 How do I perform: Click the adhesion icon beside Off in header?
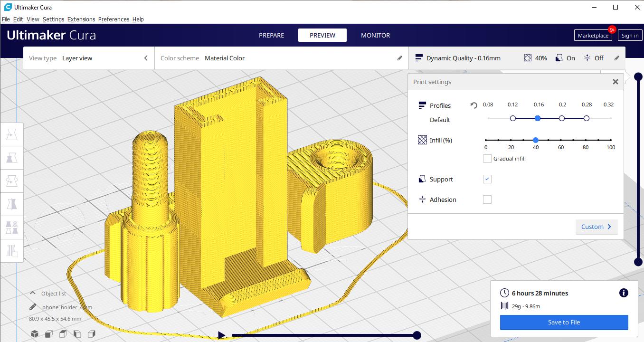coord(587,58)
